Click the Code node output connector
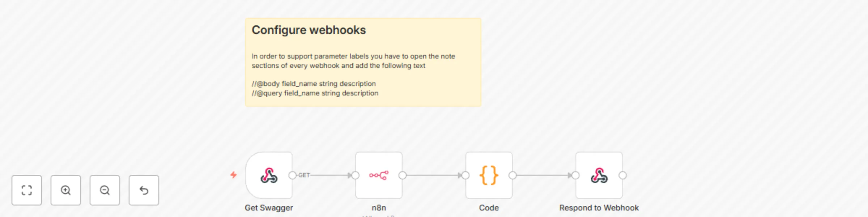This screenshot has height=217, width=868. coord(512,175)
